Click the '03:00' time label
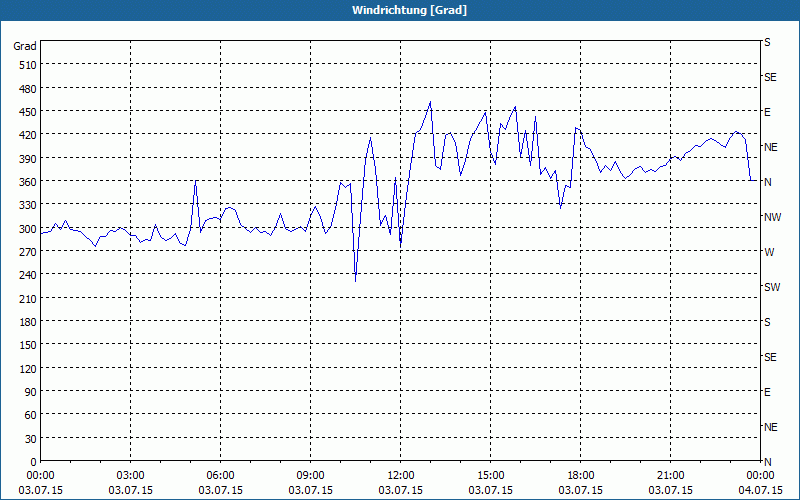800x500 pixels. (131, 476)
